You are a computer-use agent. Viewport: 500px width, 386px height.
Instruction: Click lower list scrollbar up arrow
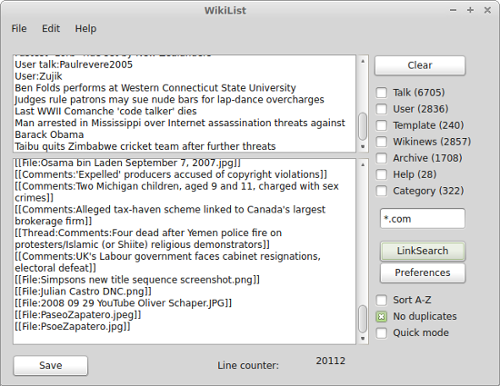pos(363,165)
